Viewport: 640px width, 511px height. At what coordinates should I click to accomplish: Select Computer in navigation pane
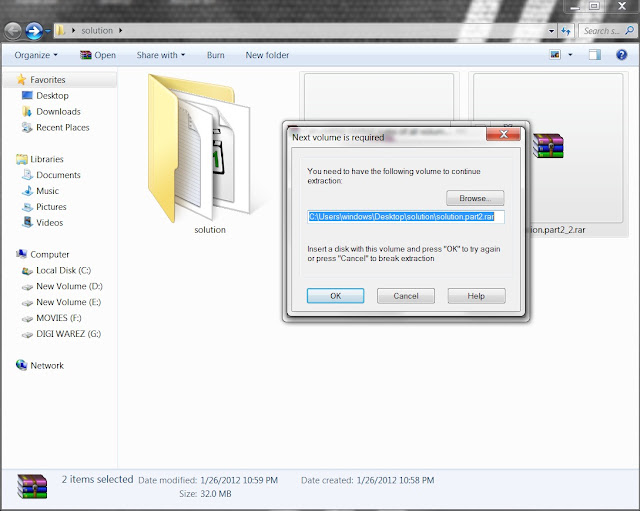pyautogui.click(x=49, y=255)
